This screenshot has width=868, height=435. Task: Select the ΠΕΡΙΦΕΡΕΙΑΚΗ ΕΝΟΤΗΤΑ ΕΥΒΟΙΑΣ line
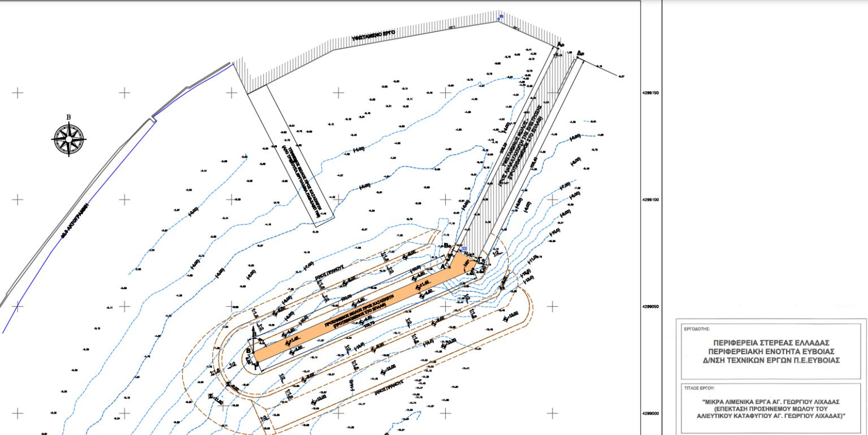770,351
